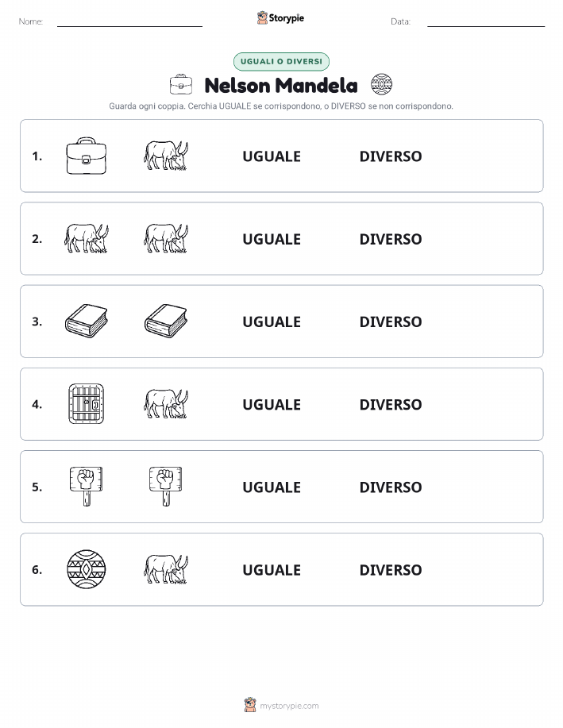Select DIVERSO in row 1
The image size is (563, 728).
(391, 156)
